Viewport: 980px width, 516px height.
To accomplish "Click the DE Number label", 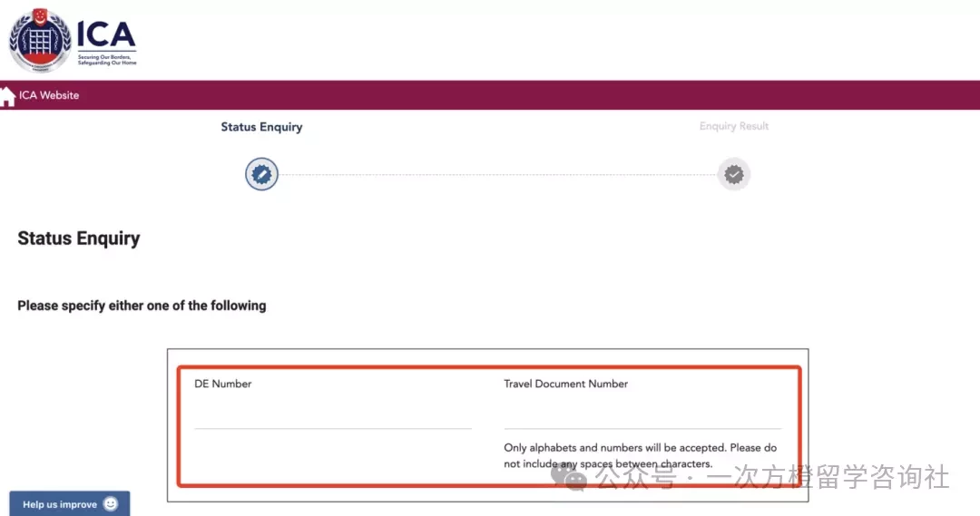I will 223,384.
